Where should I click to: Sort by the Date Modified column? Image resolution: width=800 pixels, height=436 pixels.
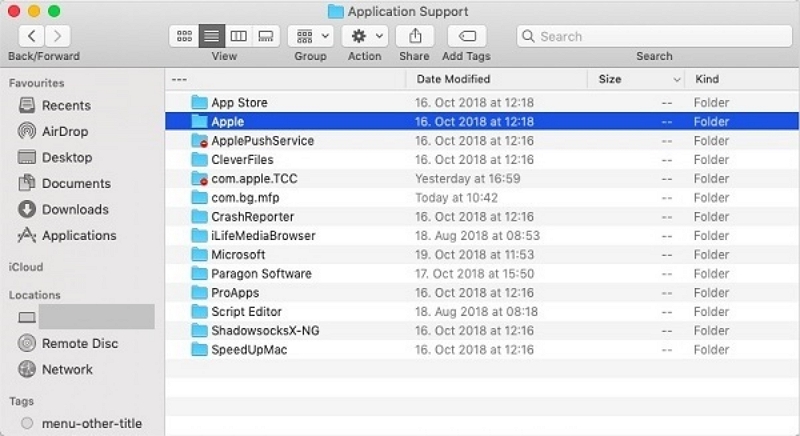453,79
